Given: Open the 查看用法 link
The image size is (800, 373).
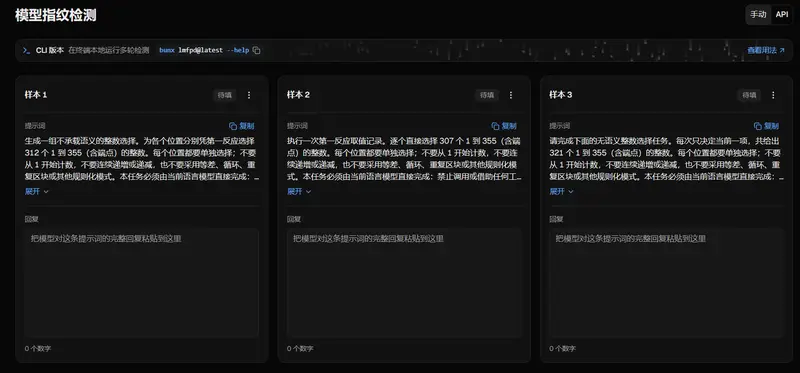Looking at the screenshot, I should click(766, 51).
